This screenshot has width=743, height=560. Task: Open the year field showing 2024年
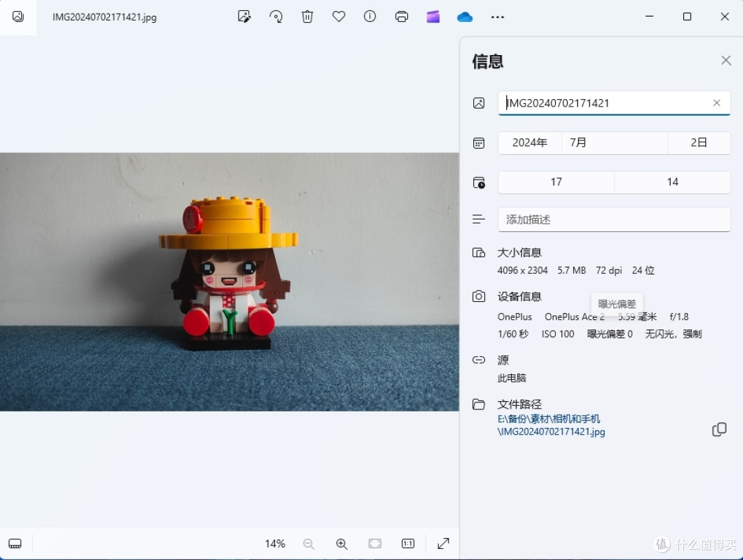click(x=529, y=142)
